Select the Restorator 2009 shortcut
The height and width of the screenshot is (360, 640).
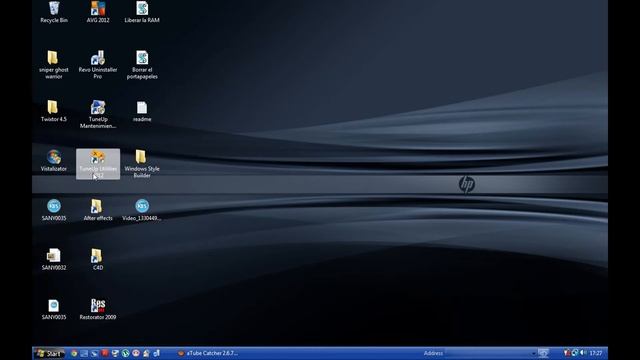click(98, 309)
